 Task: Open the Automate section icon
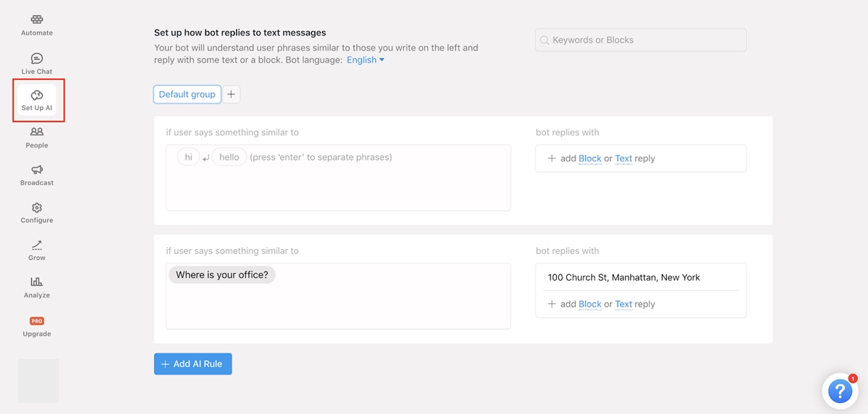click(x=37, y=20)
